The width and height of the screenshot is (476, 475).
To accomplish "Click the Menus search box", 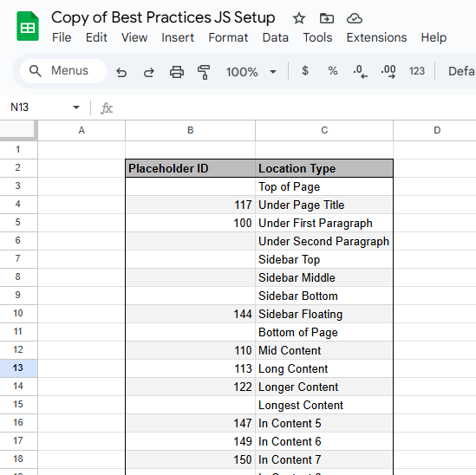I will (63, 71).
